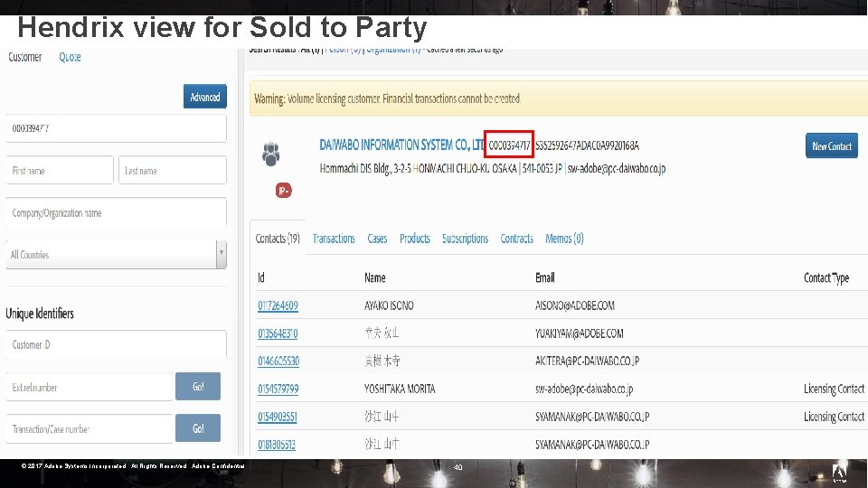Image resolution: width=868 pixels, height=488 pixels.
Task: Open the Contracts tab
Action: (516, 239)
